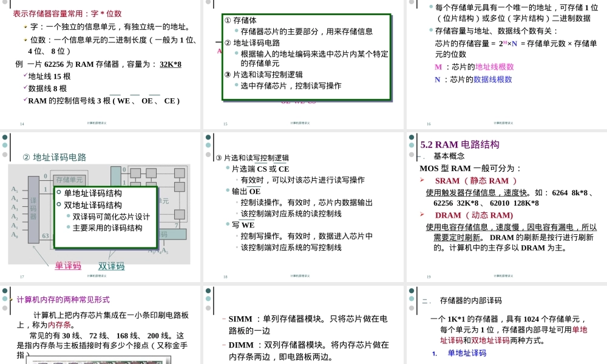
Task: Click the SIMM：单列存储器模块 paragraph
Action: tap(308, 325)
